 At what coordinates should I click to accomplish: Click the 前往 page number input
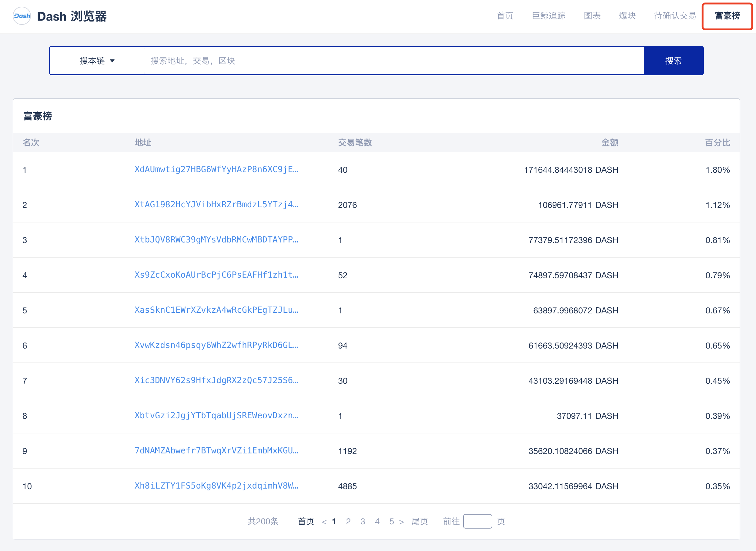(477, 521)
